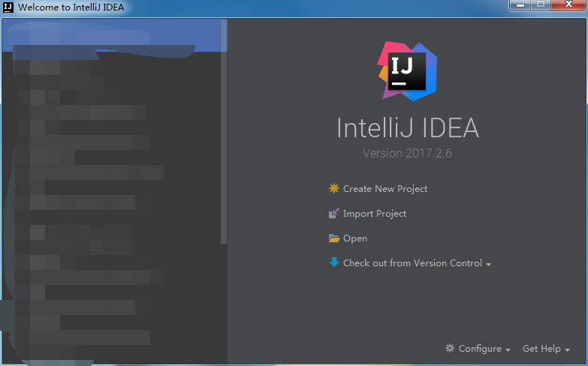Open the Configure menu label
588x366 pixels.
(x=480, y=349)
